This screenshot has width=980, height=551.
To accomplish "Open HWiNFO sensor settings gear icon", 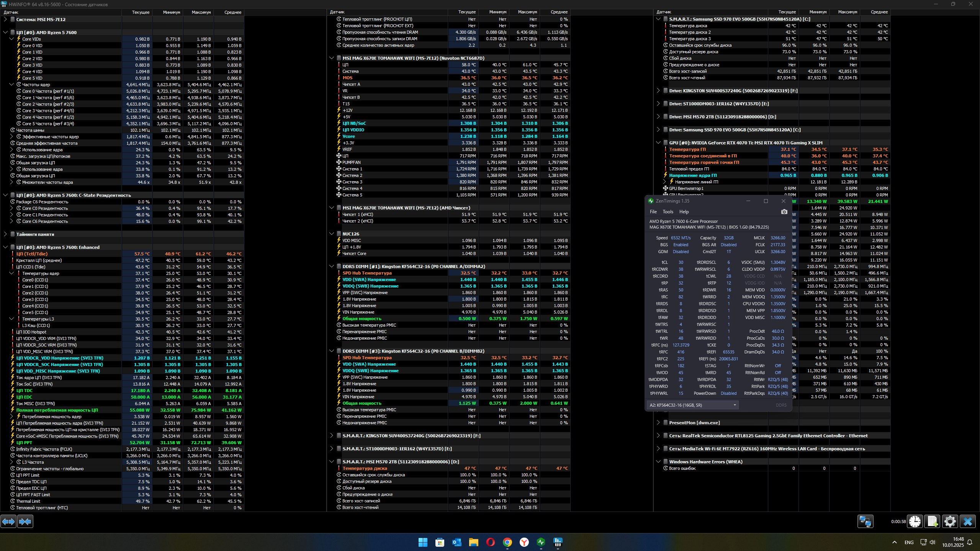I will (950, 521).
